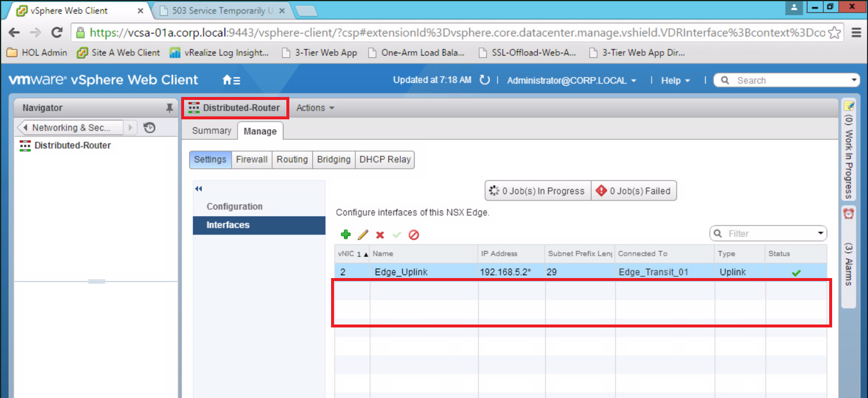The image size is (868, 398).
Task: Switch to the Manage tab
Action: click(260, 131)
